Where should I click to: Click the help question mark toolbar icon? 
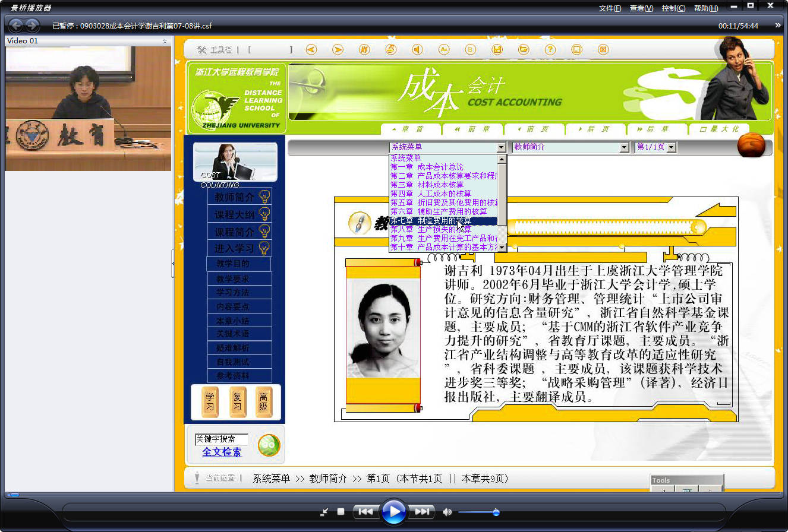[550, 50]
